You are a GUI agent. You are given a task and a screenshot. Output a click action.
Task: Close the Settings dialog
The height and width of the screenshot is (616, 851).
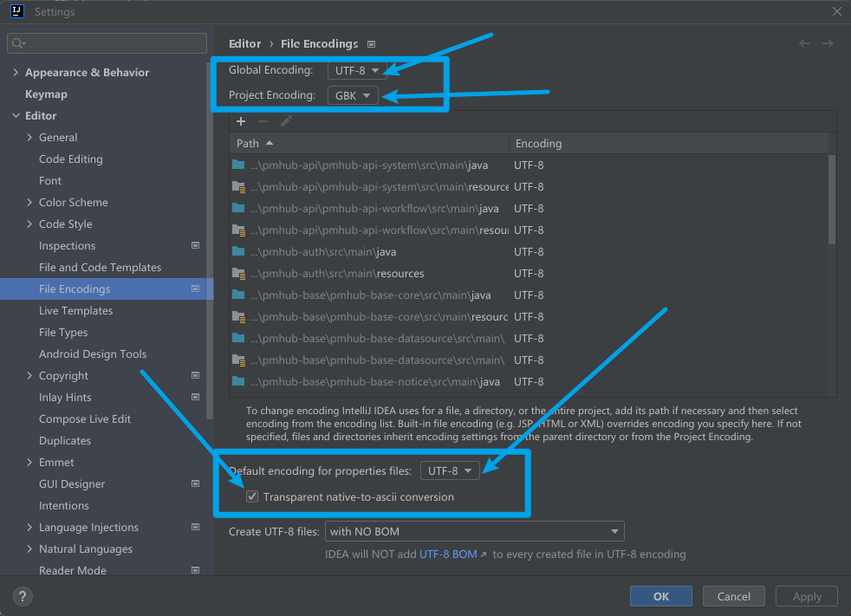pos(837,11)
